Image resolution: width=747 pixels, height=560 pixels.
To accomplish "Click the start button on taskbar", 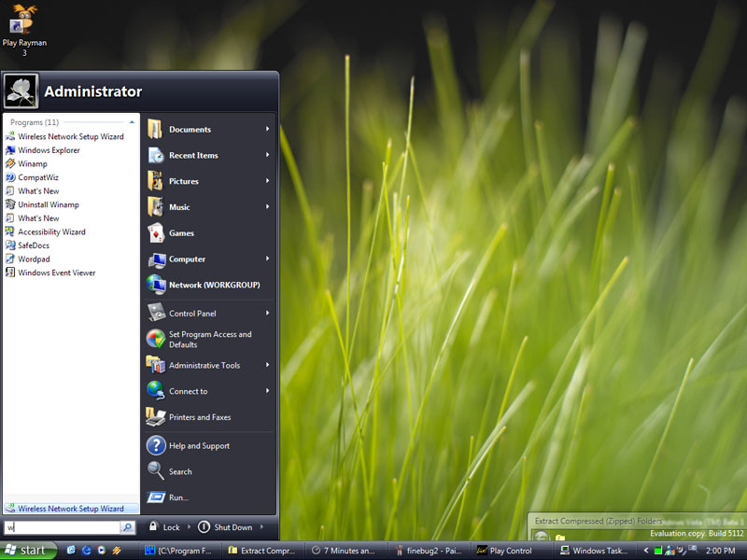I will (x=28, y=551).
